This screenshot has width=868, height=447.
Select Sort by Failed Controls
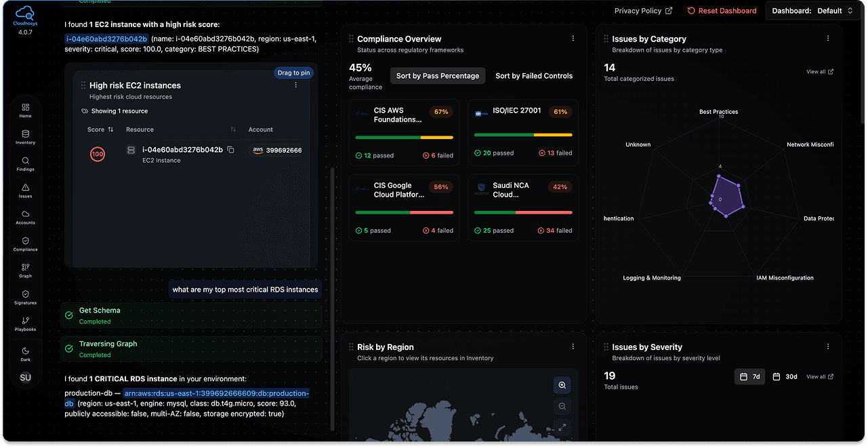coord(534,76)
